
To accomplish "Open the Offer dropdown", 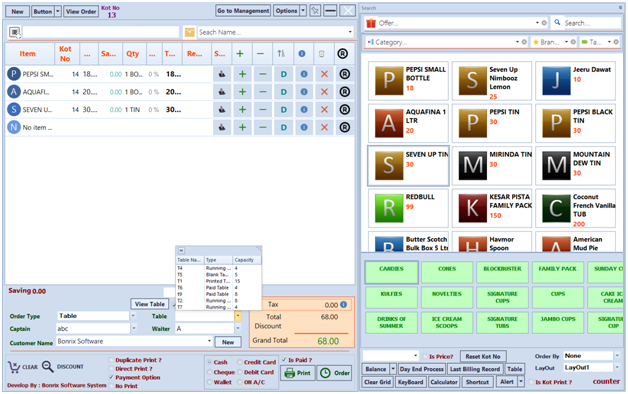I will click(537, 23).
